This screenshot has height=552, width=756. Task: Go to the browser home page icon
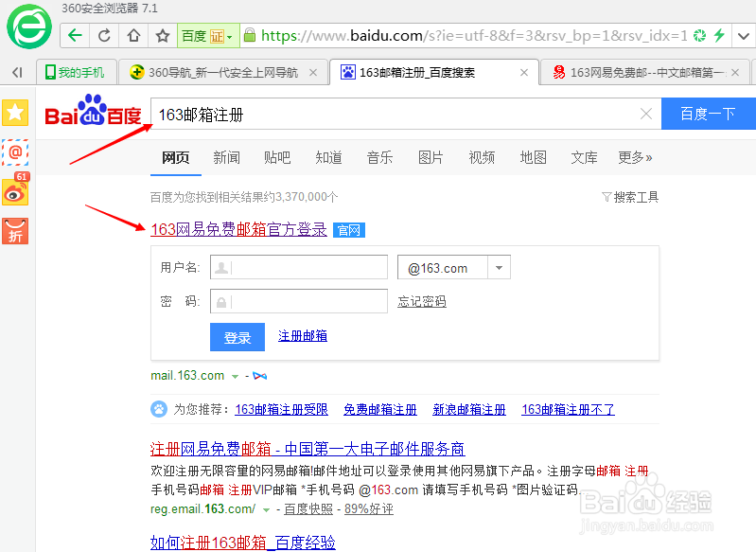click(x=133, y=35)
